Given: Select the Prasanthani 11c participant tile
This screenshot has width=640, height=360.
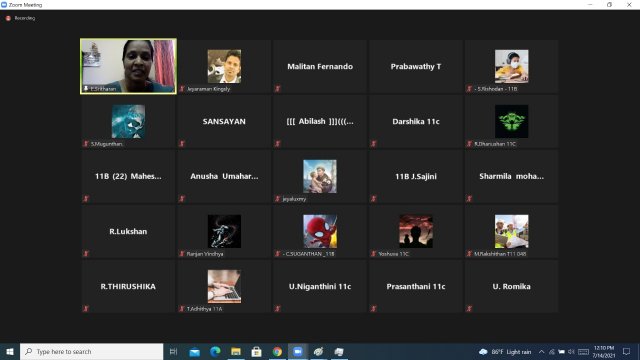Looking at the screenshot, I should [x=416, y=286].
